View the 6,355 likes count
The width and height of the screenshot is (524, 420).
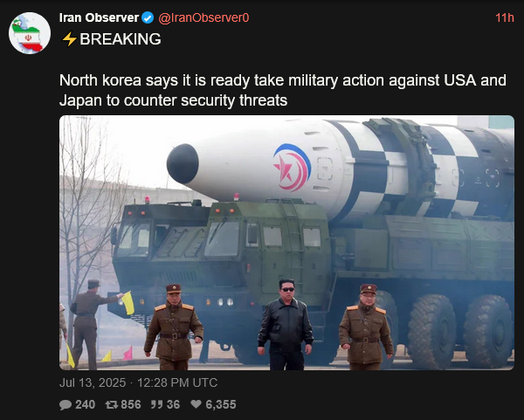point(221,404)
